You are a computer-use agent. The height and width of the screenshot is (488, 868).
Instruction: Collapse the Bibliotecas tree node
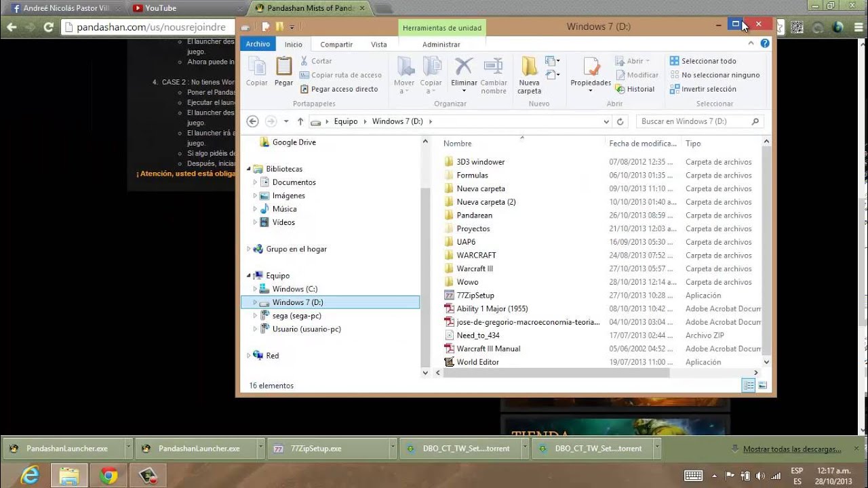pos(250,169)
